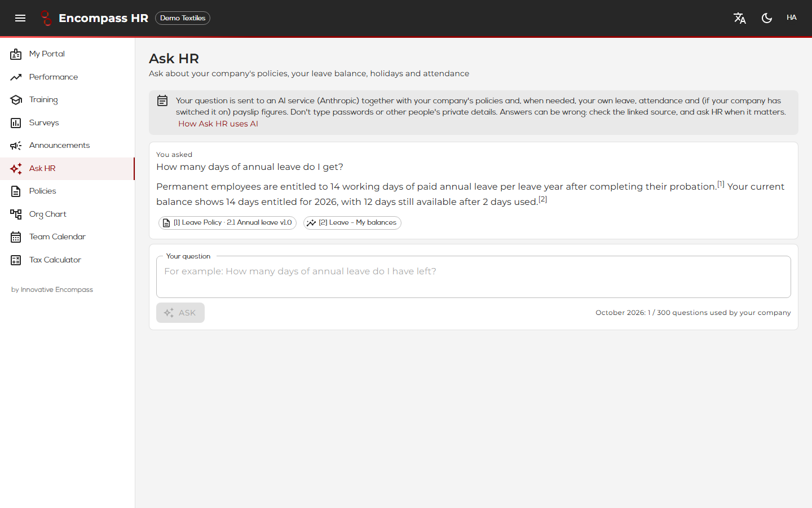Click the by Innovative Encompass footer text
The width and height of the screenshot is (812, 508).
(x=52, y=290)
